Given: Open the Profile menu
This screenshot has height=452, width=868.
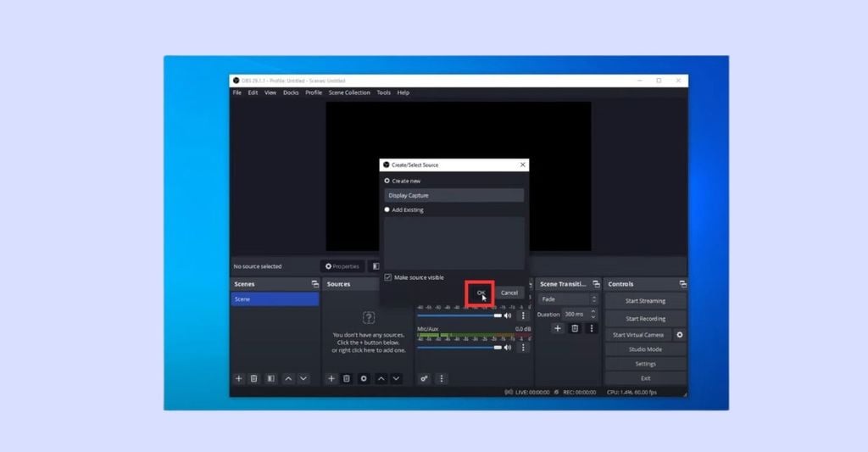Looking at the screenshot, I should click(314, 92).
